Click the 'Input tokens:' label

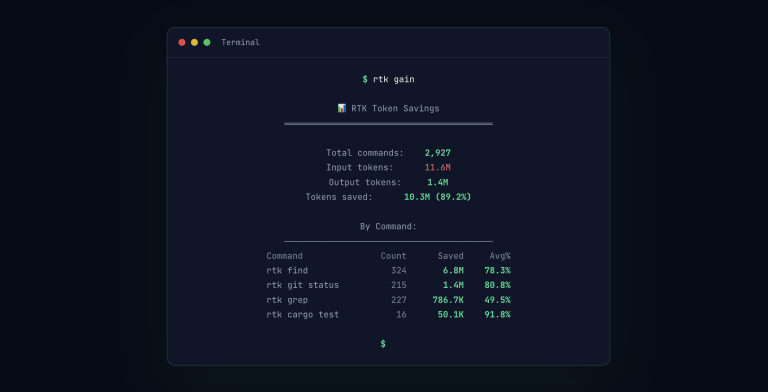(360, 168)
